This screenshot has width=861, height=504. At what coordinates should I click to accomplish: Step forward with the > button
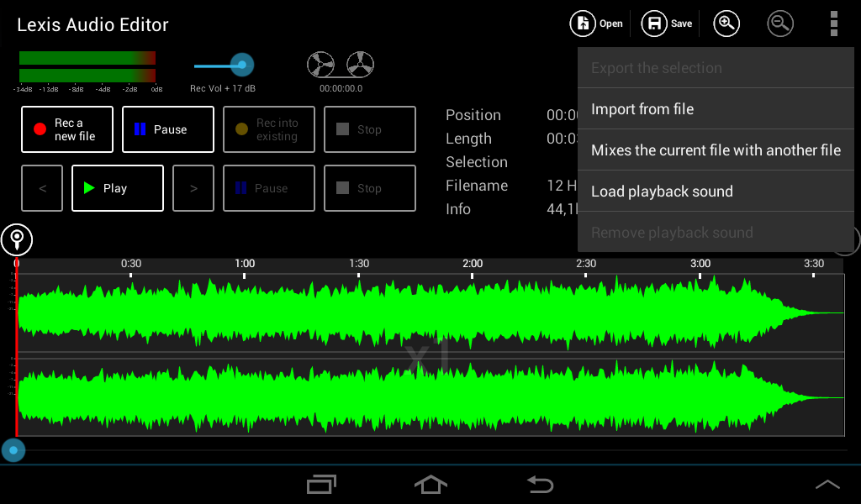tap(193, 188)
